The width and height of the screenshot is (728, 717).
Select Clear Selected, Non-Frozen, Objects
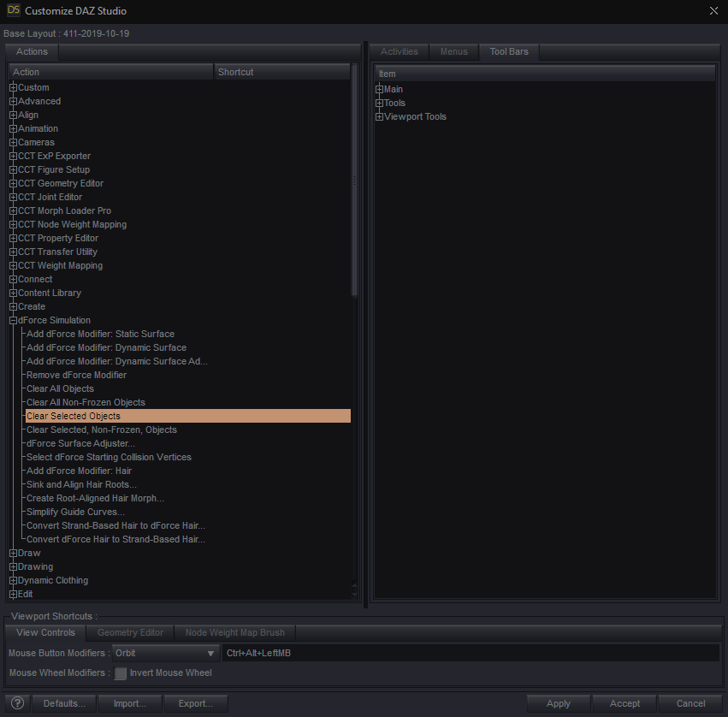point(101,430)
